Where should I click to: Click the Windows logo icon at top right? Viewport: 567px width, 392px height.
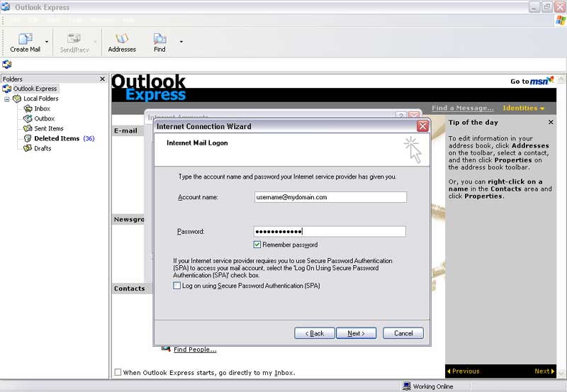click(561, 21)
